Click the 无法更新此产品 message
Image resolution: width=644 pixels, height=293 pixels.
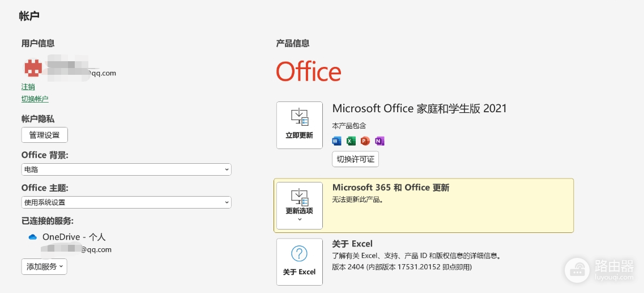click(358, 201)
